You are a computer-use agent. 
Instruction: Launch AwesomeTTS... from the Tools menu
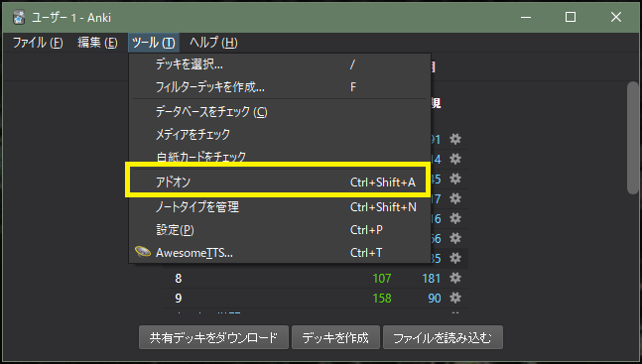click(x=280, y=253)
